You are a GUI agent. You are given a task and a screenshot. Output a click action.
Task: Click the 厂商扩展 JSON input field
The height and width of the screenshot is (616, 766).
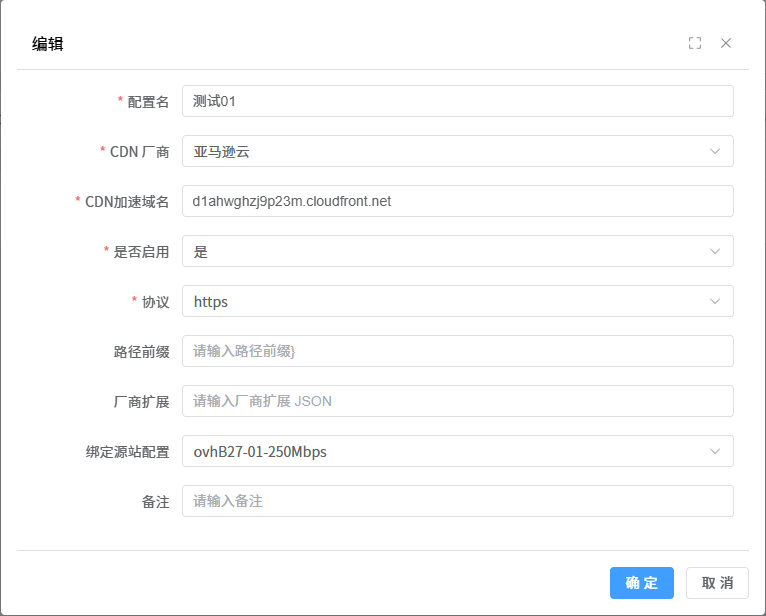pos(458,401)
